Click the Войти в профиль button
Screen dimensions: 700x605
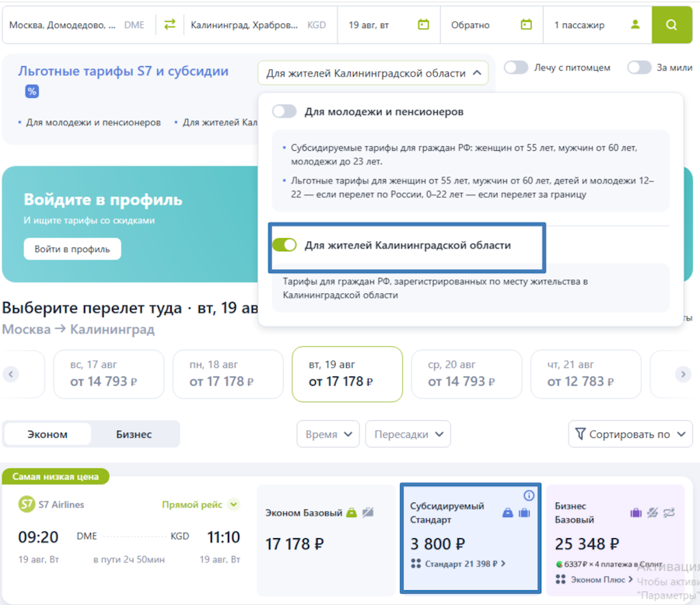point(72,249)
